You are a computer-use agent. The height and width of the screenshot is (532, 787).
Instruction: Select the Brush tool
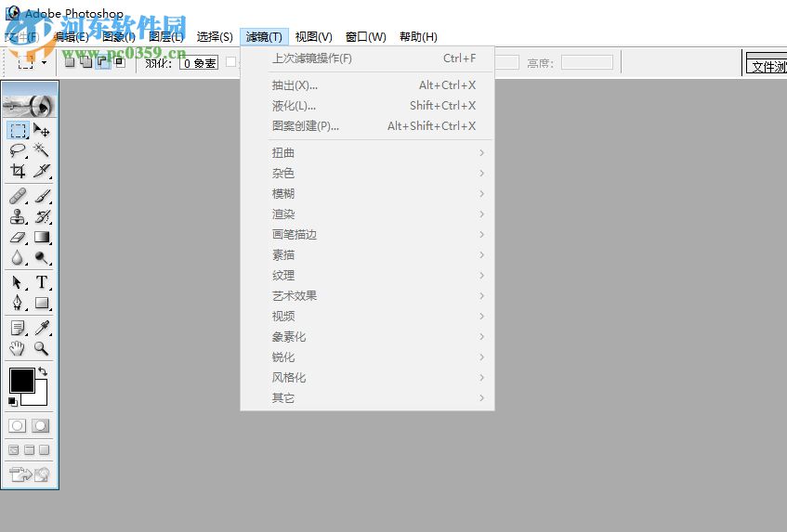tap(42, 196)
